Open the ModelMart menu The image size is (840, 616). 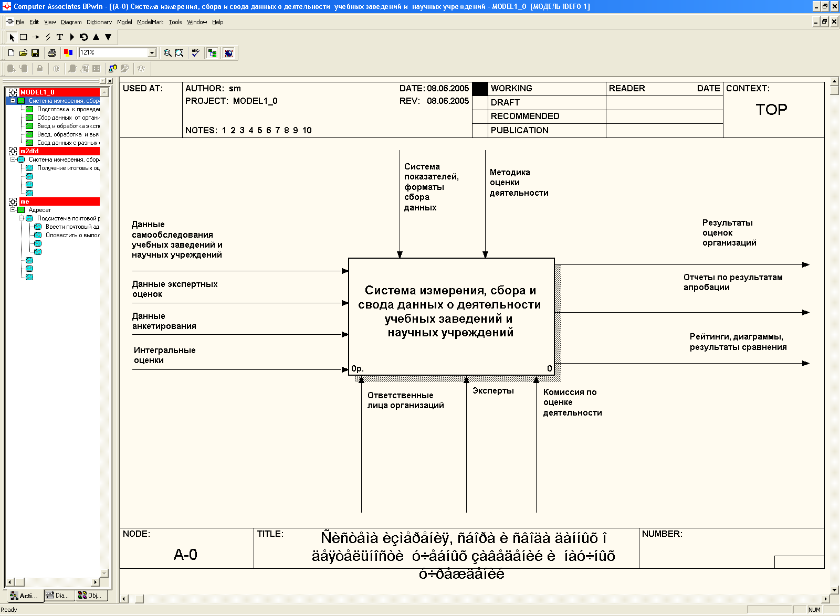(150, 22)
